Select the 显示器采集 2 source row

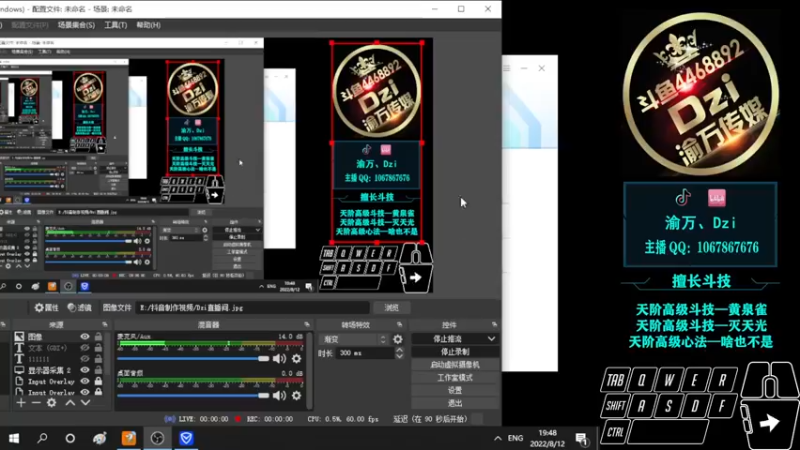point(57,370)
